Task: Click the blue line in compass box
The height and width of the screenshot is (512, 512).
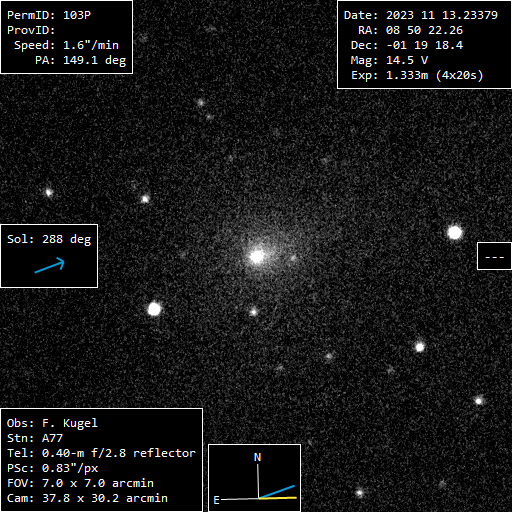Action: click(x=277, y=492)
